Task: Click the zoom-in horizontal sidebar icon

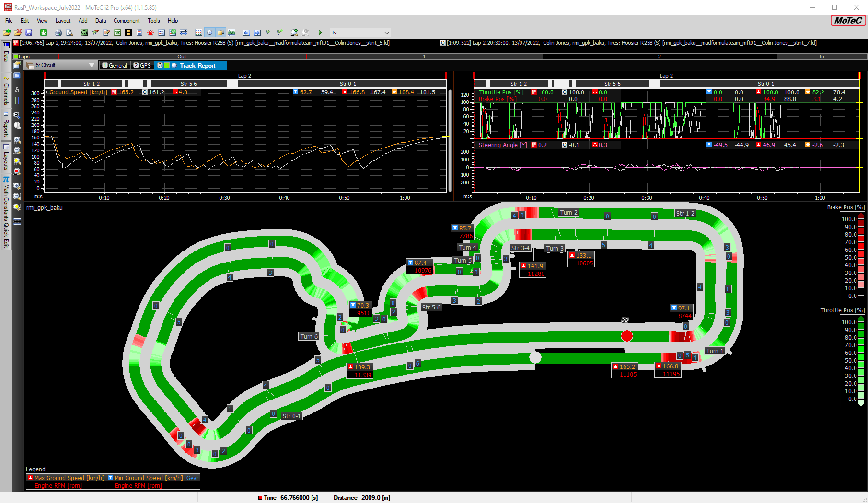Action: point(17,140)
